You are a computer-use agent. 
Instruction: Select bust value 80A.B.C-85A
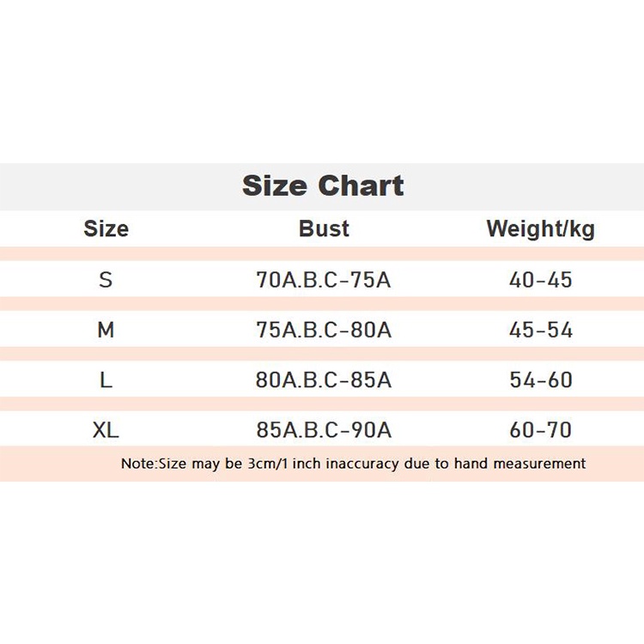pyautogui.click(x=324, y=380)
